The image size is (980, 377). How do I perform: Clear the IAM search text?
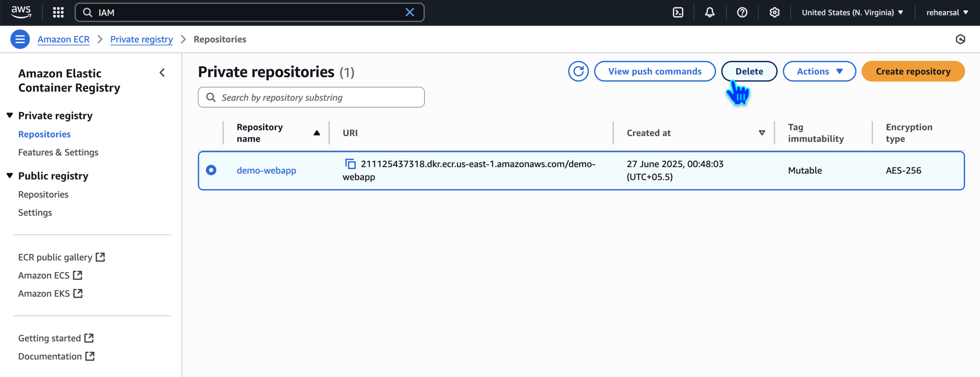410,13
